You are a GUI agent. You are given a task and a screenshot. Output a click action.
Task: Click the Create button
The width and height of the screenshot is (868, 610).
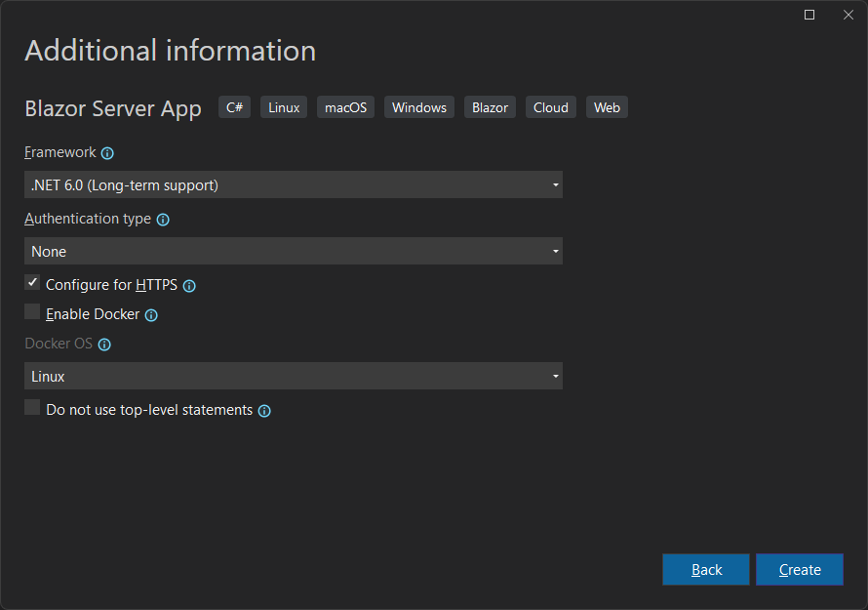tap(800, 570)
